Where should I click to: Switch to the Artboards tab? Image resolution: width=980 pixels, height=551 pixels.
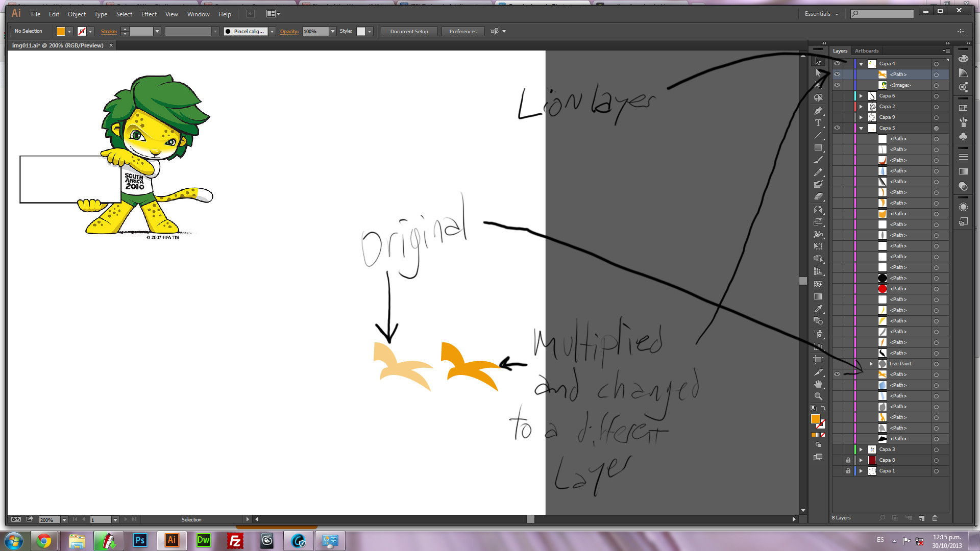pyautogui.click(x=866, y=51)
